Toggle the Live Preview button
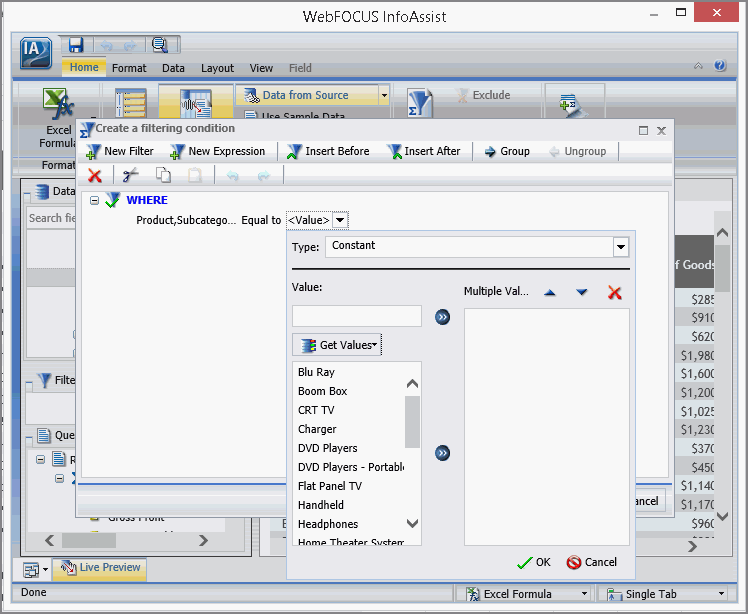Screen dimensions: 748x614 coord(100,568)
